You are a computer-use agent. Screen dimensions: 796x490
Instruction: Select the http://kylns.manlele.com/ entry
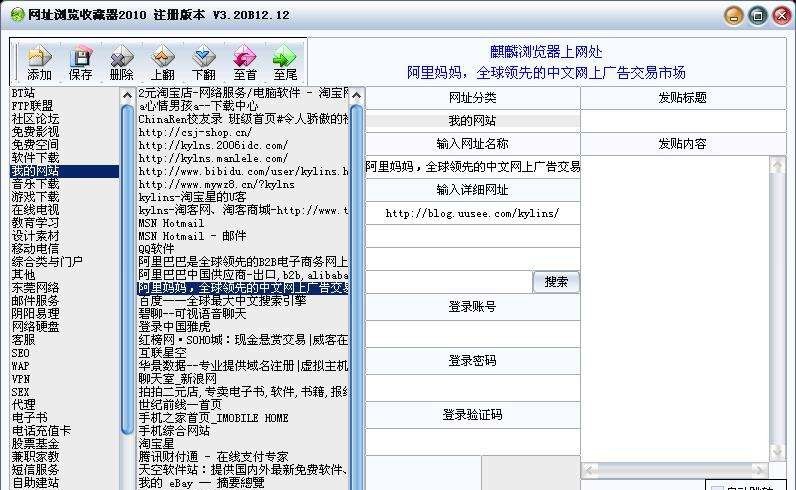coord(213,158)
